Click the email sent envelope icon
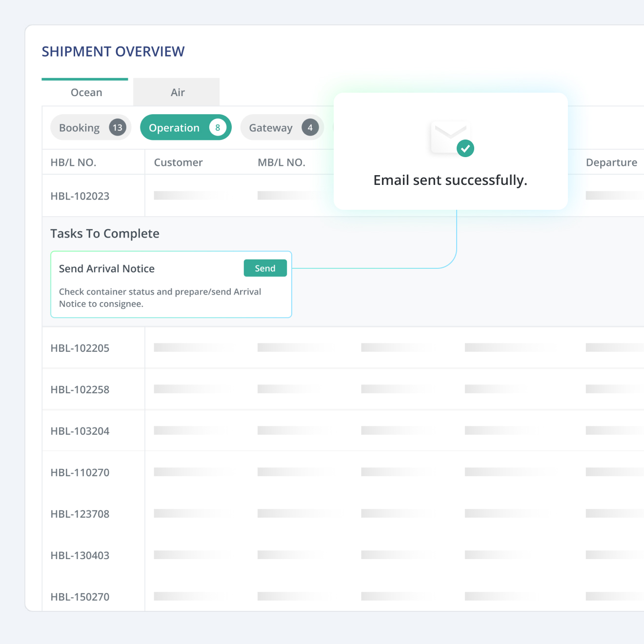The height and width of the screenshot is (644, 644). (449, 137)
